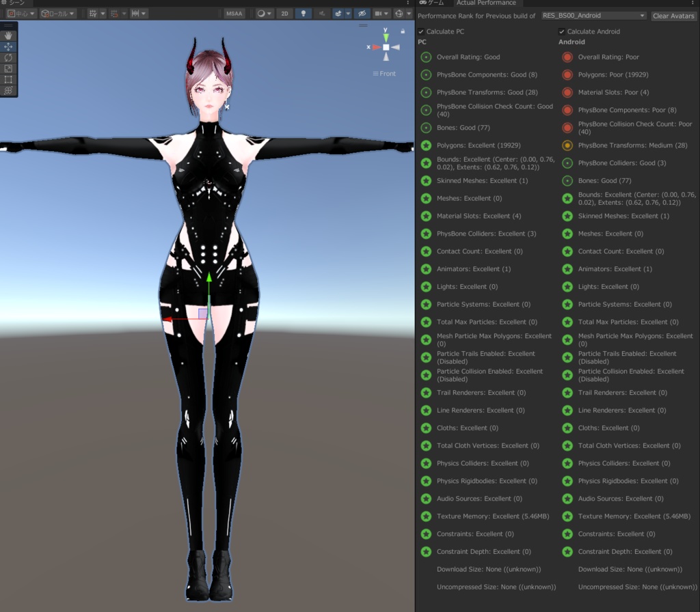Click PC 'PhysBone Components: Good (8)' text
This screenshot has height=612, width=700.
[x=487, y=74]
